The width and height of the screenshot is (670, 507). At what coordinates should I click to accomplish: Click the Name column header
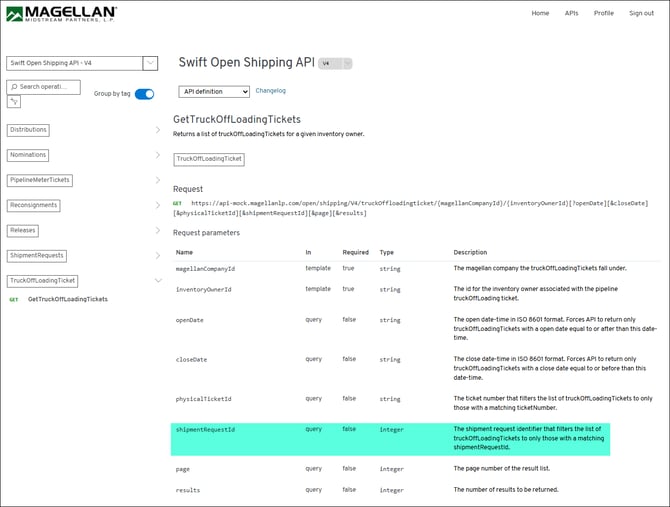(x=184, y=252)
